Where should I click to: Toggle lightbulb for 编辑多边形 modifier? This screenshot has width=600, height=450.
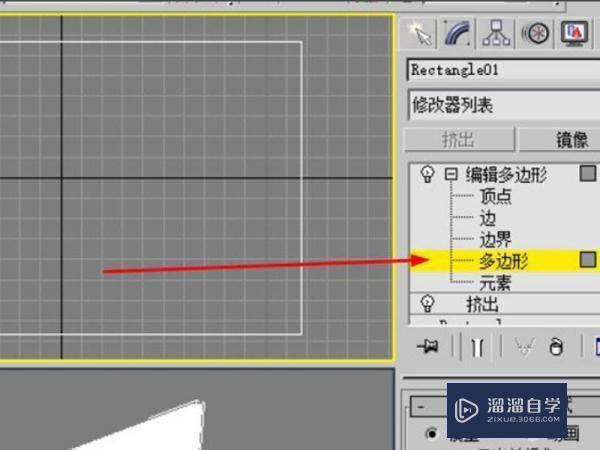coord(427,174)
